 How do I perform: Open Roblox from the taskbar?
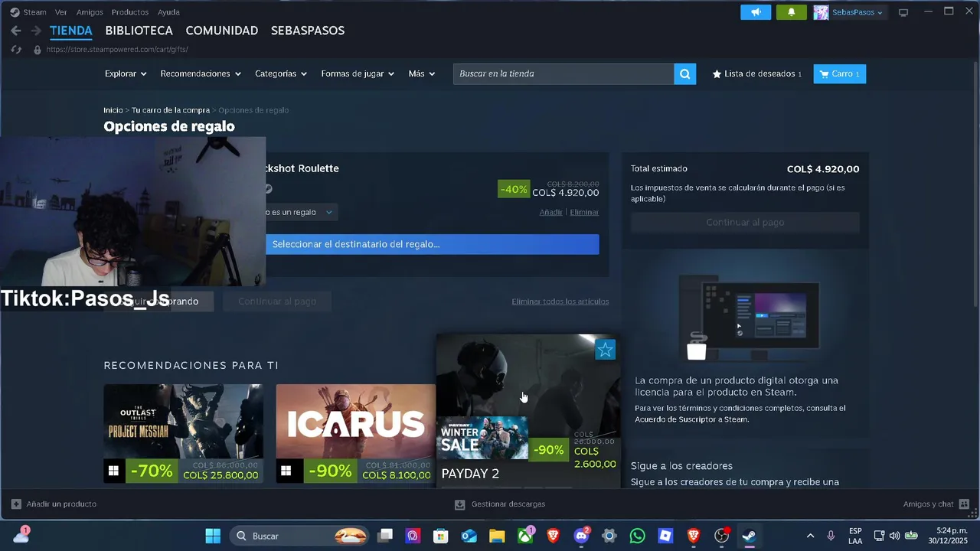[665, 536]
